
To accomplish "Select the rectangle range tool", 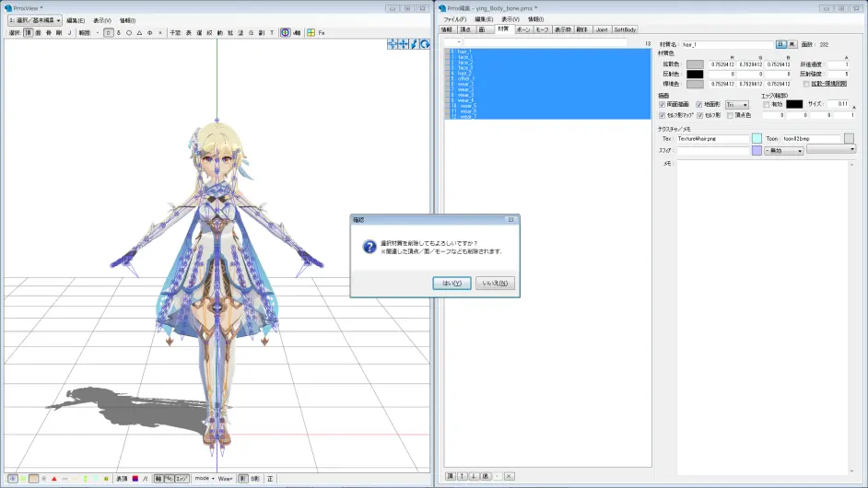I will [x=108, y=32].
